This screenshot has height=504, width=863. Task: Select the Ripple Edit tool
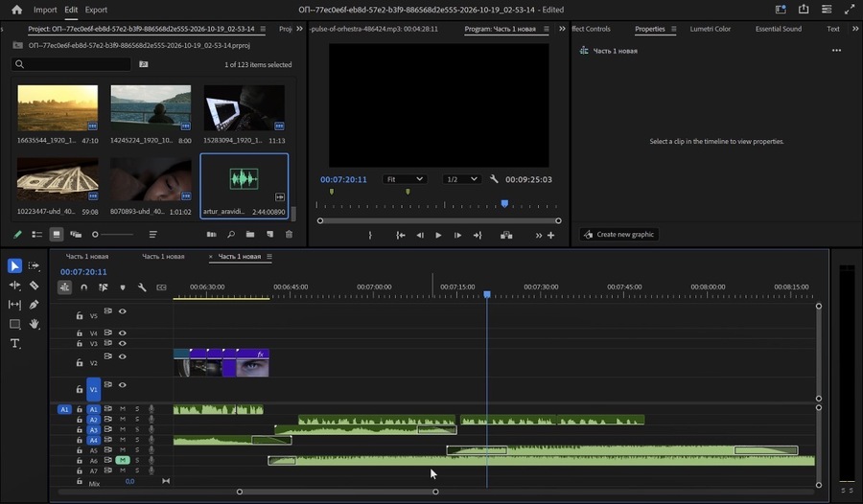[14, 285]
